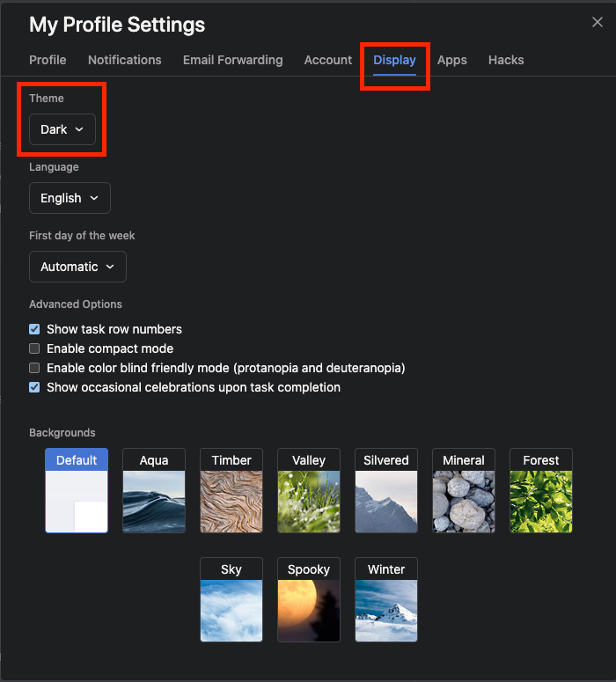Close the My Profile Settings dialog
616x682 pixels.
(x=598, y=23)
